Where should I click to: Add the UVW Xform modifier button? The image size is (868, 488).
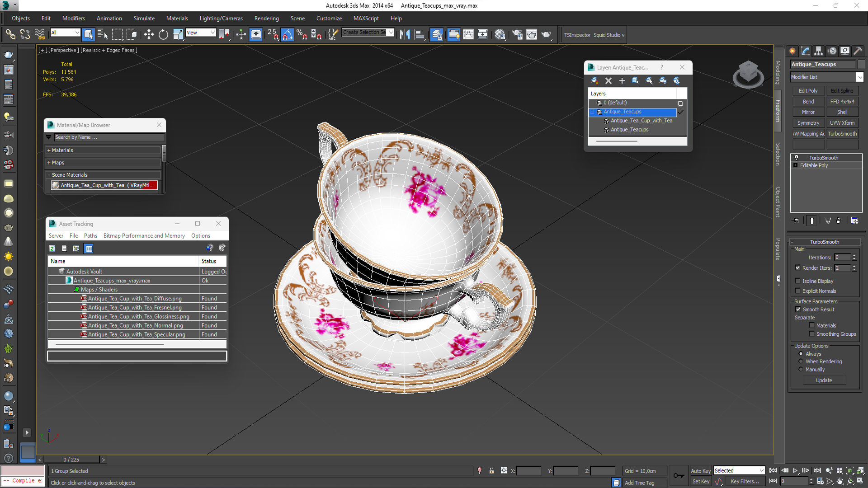coord(842,123)
